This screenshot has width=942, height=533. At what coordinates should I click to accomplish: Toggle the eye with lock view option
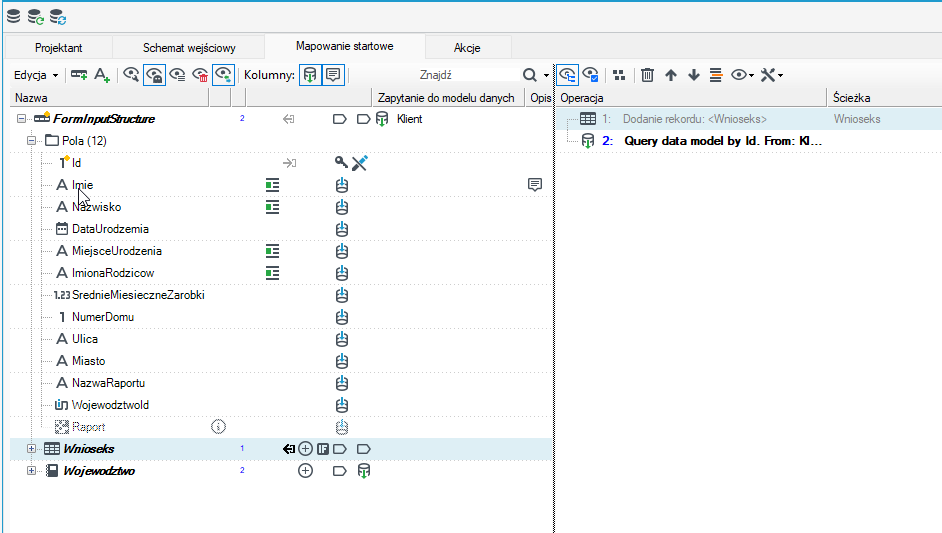154,75
